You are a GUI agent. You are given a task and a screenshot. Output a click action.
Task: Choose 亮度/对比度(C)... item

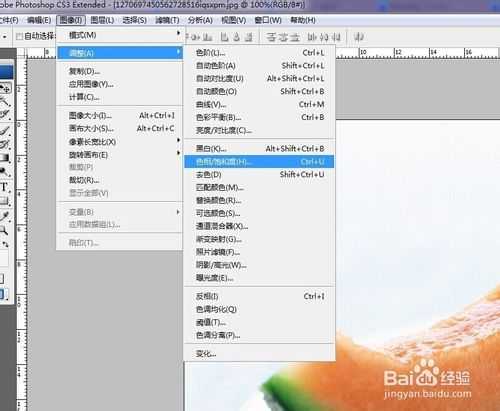click(259, 130)
